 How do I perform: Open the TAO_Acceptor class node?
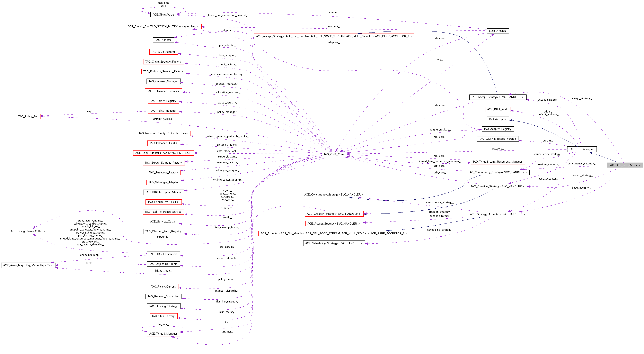coord(497,119)
